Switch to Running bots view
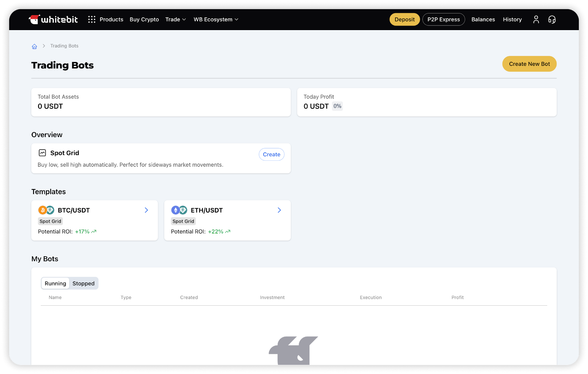Viewport: 588px width, 374px height. [55, 283]
